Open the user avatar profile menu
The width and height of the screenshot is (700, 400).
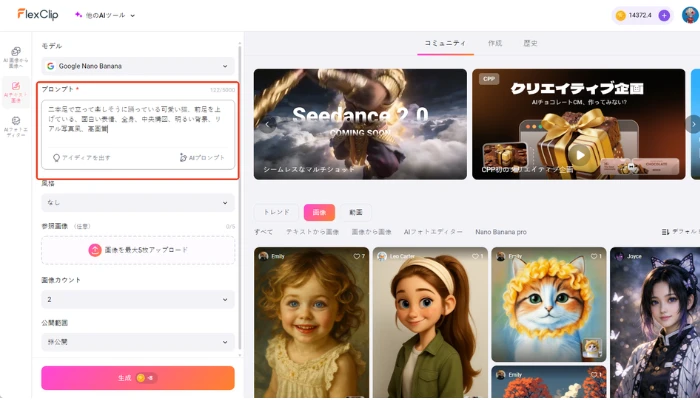[x=690, y=15]
